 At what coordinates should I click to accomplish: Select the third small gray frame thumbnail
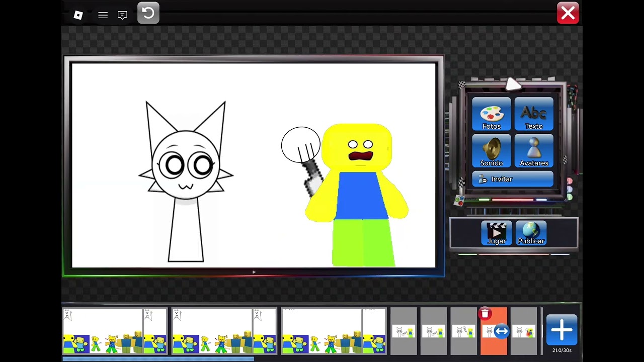[x=463, y=331]
